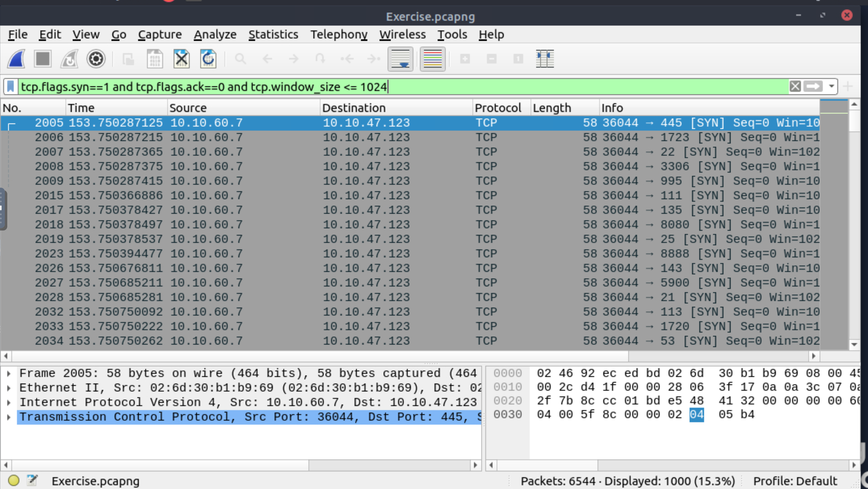Image resolution: width=868 pixels, height=489 pixels.
Task: Clear the display filter
Action: tap(795, 87)
